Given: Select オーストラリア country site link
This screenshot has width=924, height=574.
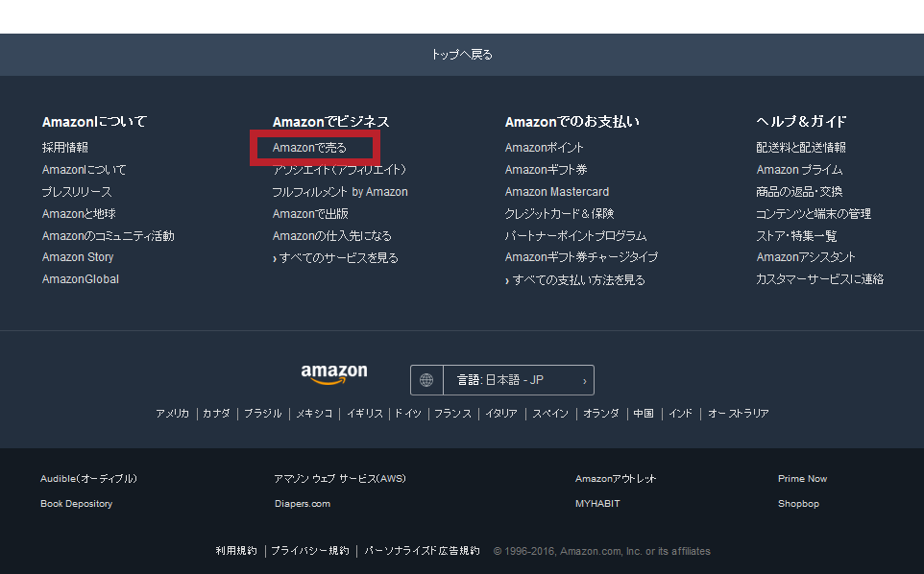Looking at the screenshot, I should [739, 414].
